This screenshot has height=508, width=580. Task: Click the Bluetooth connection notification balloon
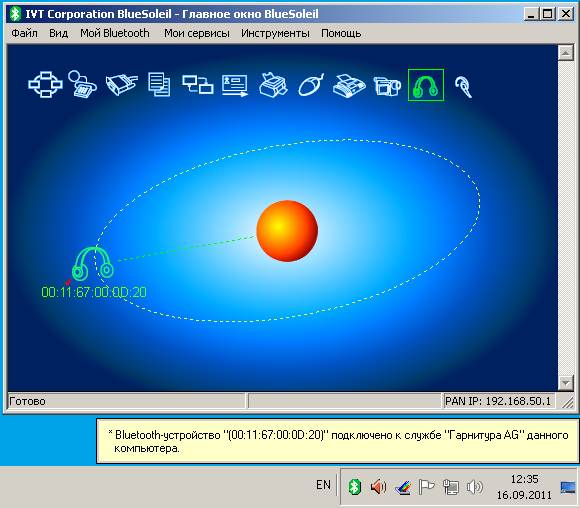[338, 441]
